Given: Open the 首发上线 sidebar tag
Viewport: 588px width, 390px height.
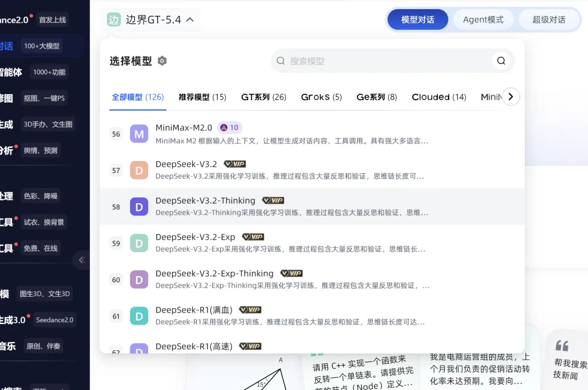Looking at the screenshot, I should pos(52,20).
